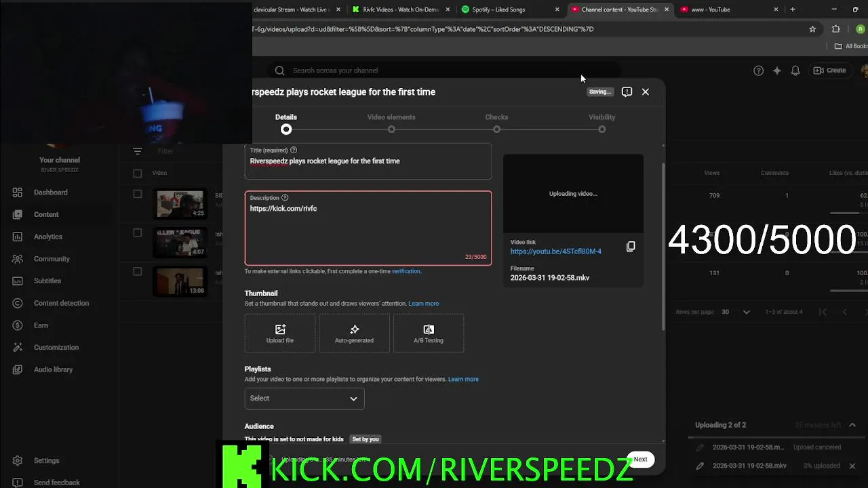This screenshot has height=488, width=868.
Task: Click in the Title text field
Action: [x=368, y=161]
